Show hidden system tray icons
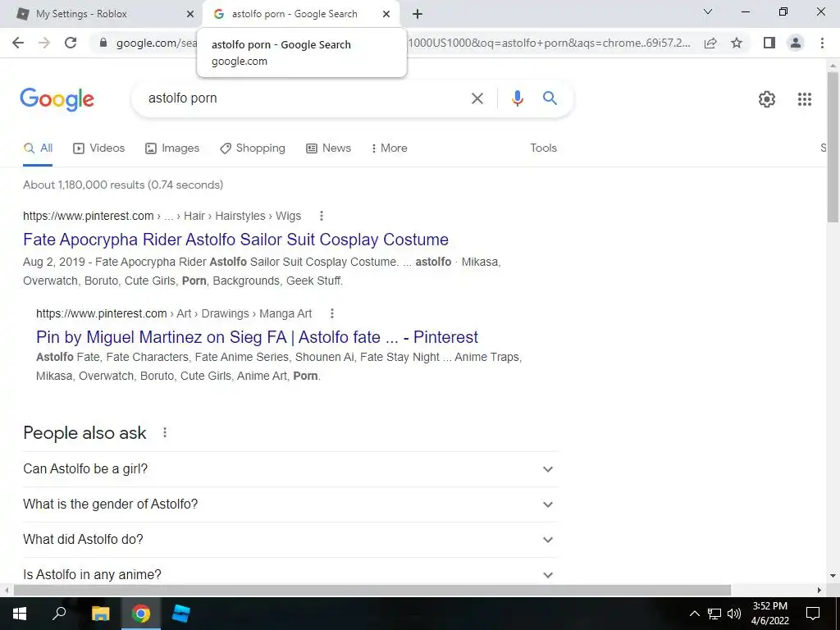The width and height of the screenshot is (840, 630). pyautogui.click(x=694, y=614)
